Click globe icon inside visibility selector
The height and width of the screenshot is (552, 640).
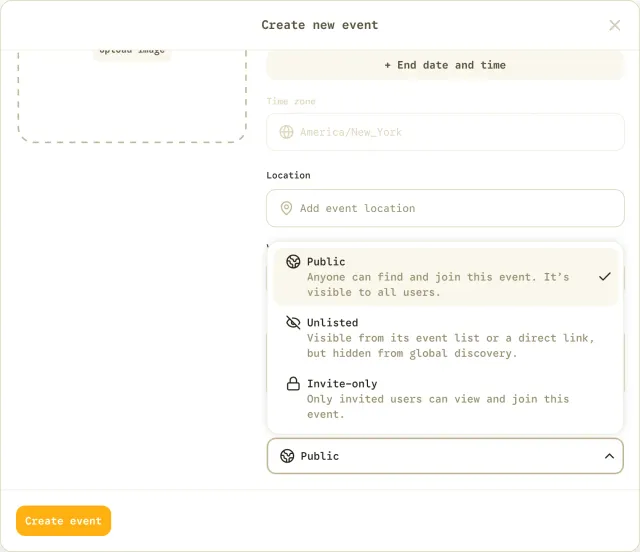click(287, 456)
